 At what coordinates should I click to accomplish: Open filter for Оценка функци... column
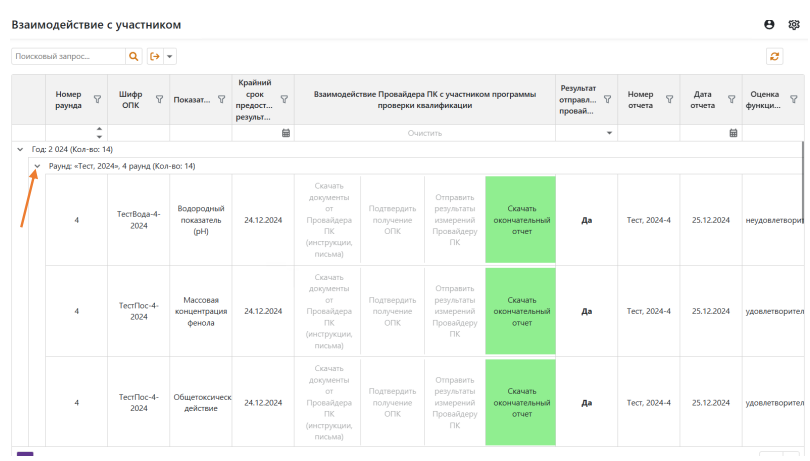coord(794,99)
